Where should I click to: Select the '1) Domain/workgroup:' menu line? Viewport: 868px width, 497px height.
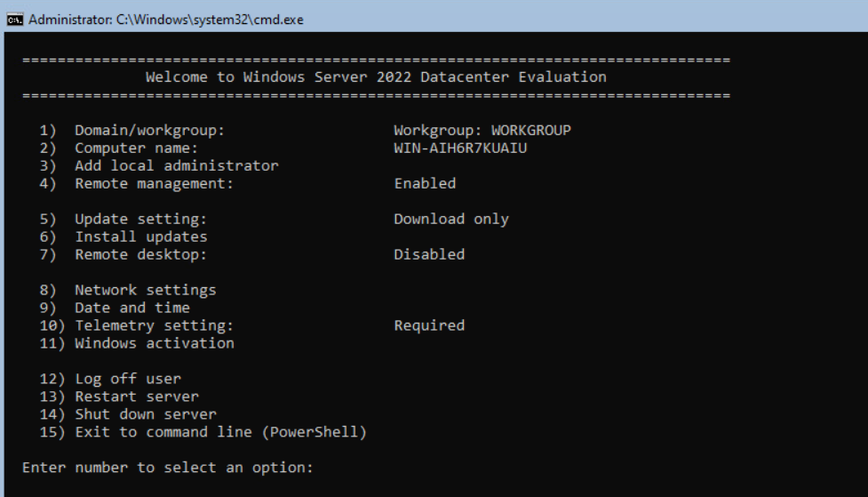click(131, 131)
